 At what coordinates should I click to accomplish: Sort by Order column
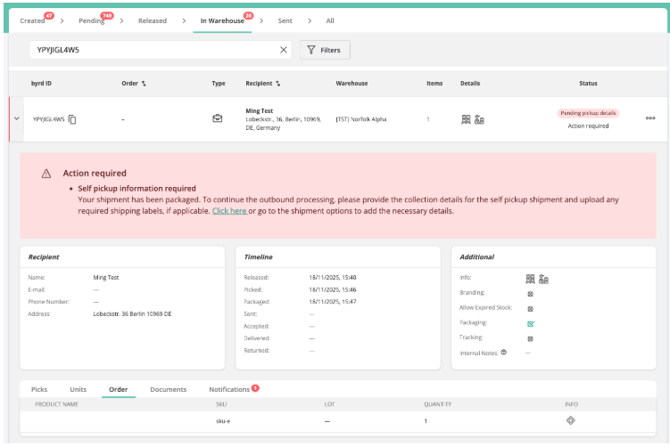tap(144, 83)
